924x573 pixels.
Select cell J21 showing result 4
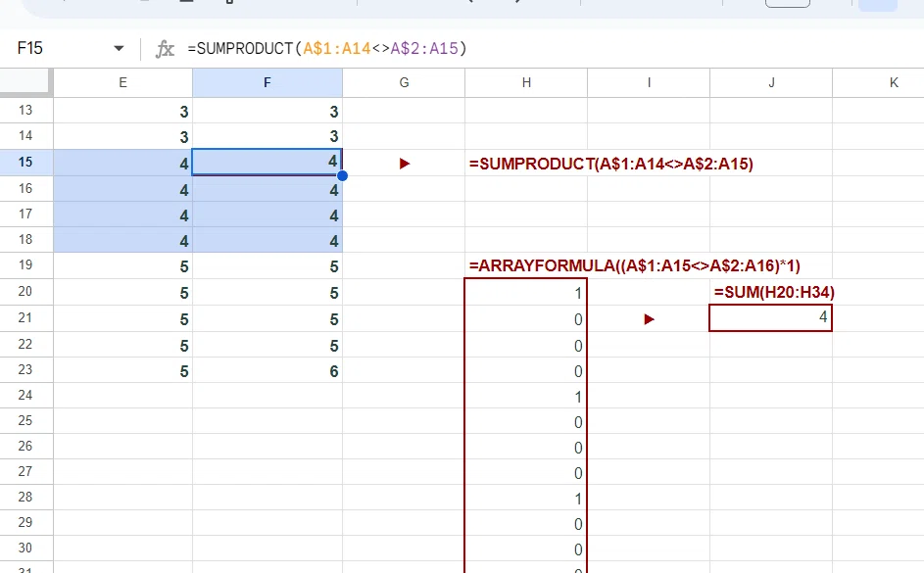(x=771, y=318)
